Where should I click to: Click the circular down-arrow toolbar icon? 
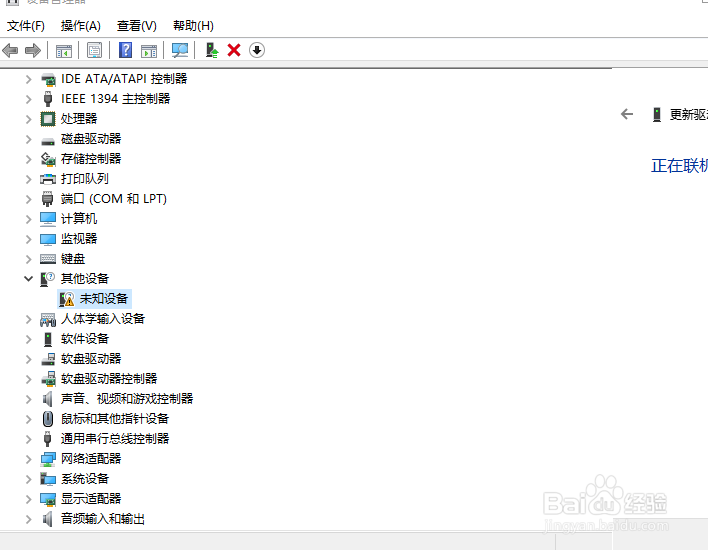(257, 50)
